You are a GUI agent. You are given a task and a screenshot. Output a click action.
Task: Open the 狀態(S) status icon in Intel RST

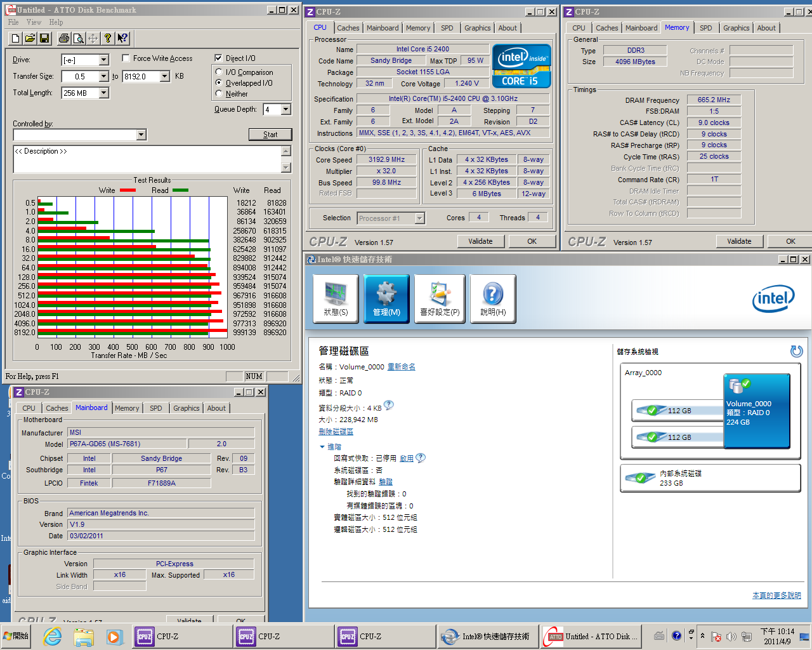tap(336, 299)
